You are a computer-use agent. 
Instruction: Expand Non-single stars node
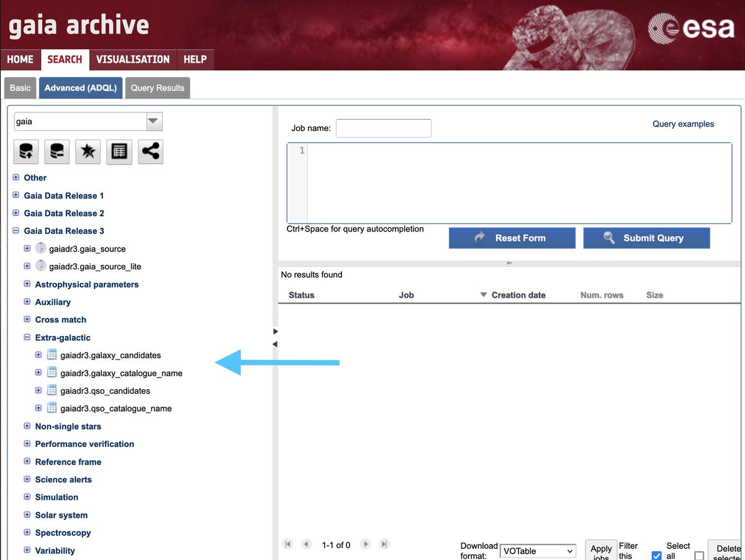[27, 426]
